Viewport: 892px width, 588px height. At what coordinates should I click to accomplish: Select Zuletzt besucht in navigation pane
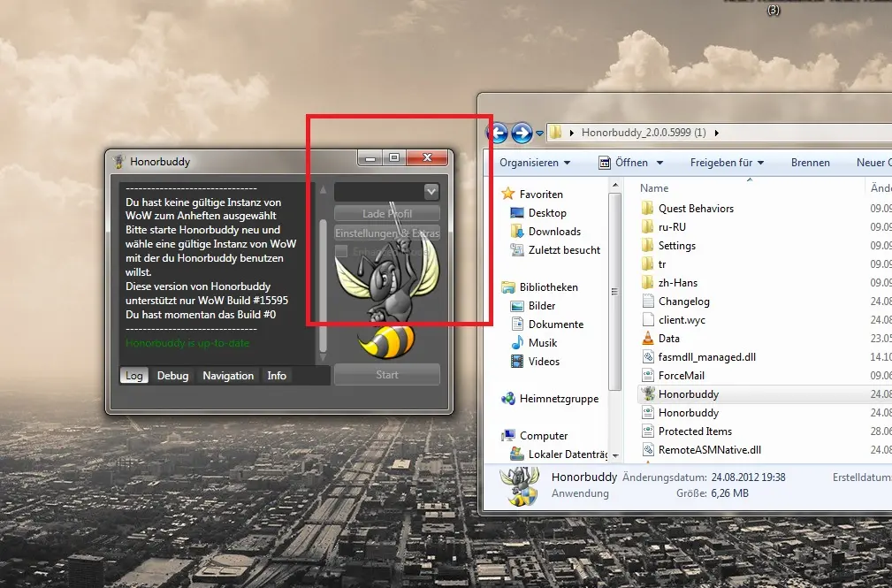click(555, 250)
